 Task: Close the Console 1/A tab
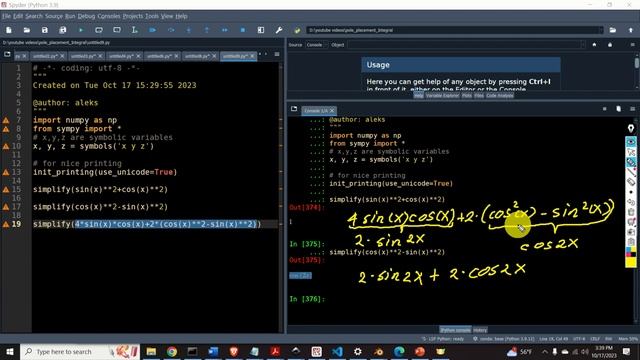(332, 111)
